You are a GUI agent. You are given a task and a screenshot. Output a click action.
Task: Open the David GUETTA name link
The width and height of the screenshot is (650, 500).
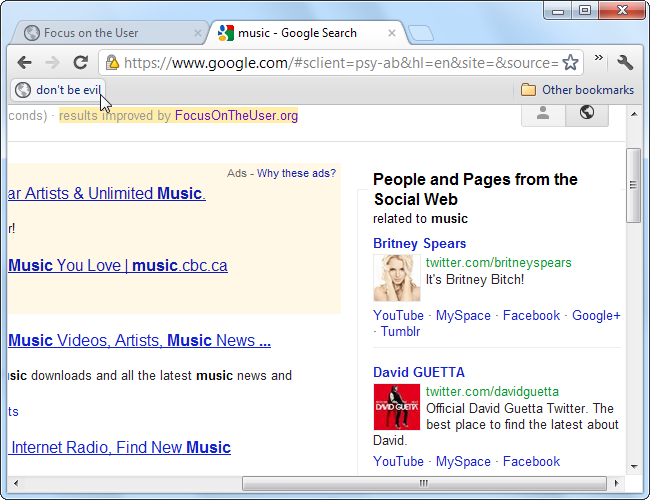click(x=419, y=372)
